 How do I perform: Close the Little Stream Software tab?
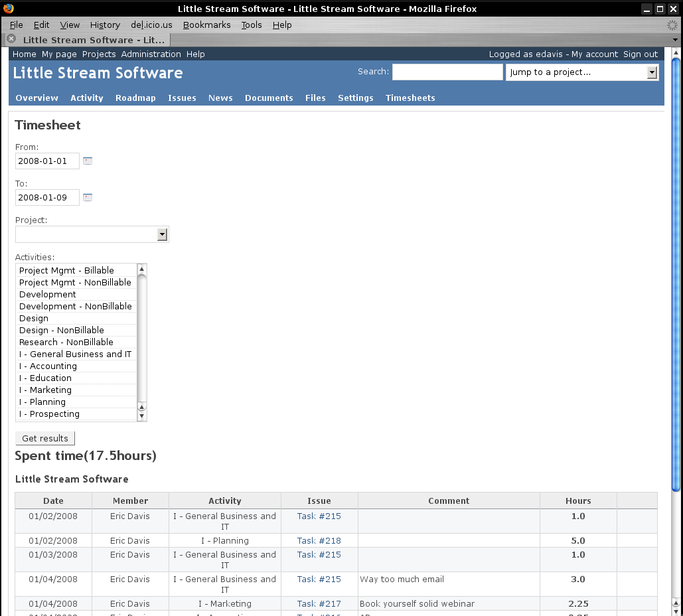(x=11, y=40)
